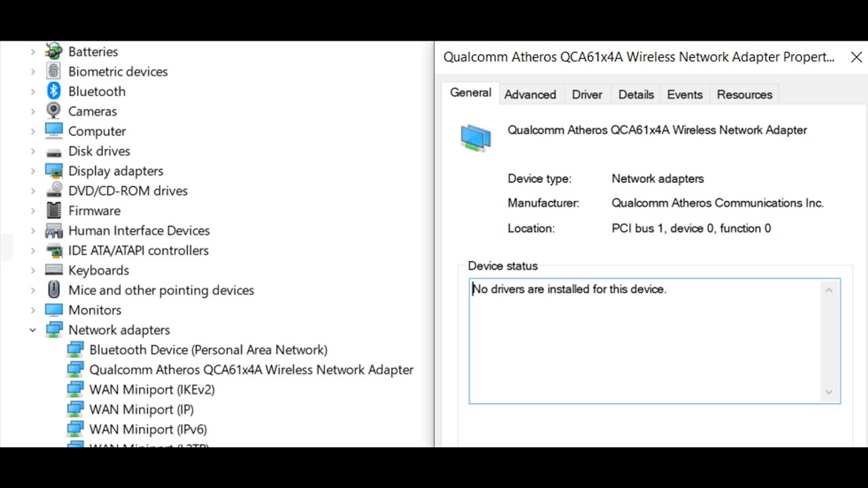The image size is (868, 488).
Task: Expand Mice and other pointing devices node
Action: click(33, 290)
